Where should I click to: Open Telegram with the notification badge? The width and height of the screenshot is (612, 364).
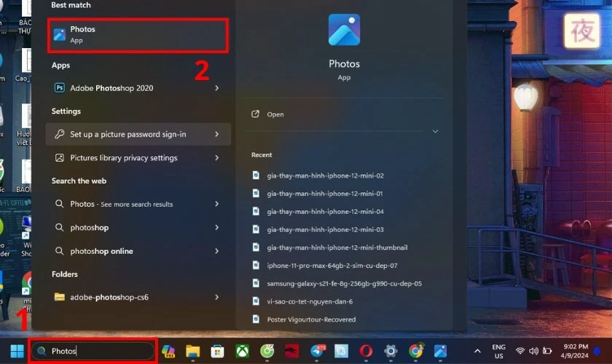(x=317, y=351)
